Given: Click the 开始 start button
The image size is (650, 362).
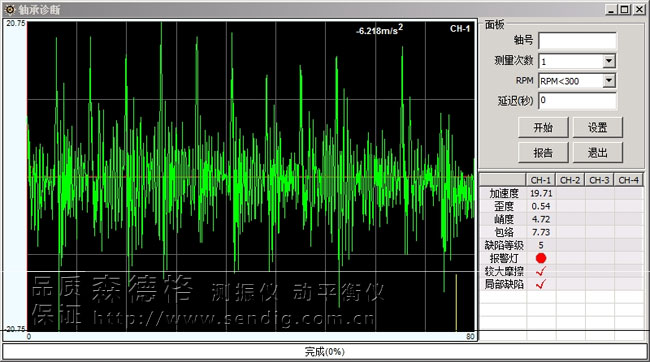Looking at the screenshot, I should [543, 127].
